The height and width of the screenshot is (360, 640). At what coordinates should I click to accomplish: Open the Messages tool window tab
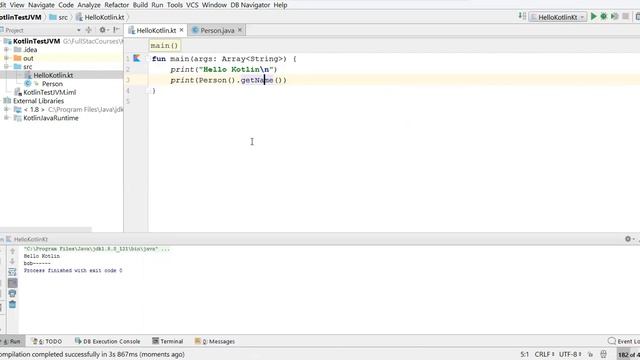[x=215, y=341]
